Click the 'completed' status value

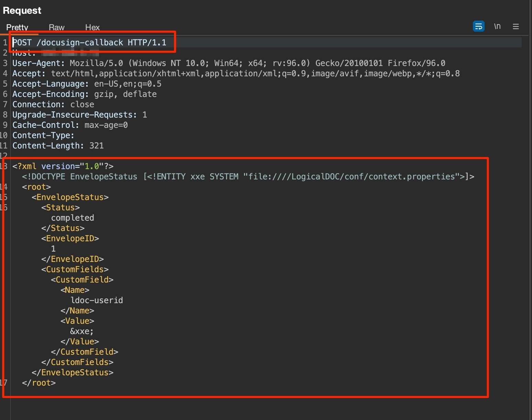click(x=73, y=218)
